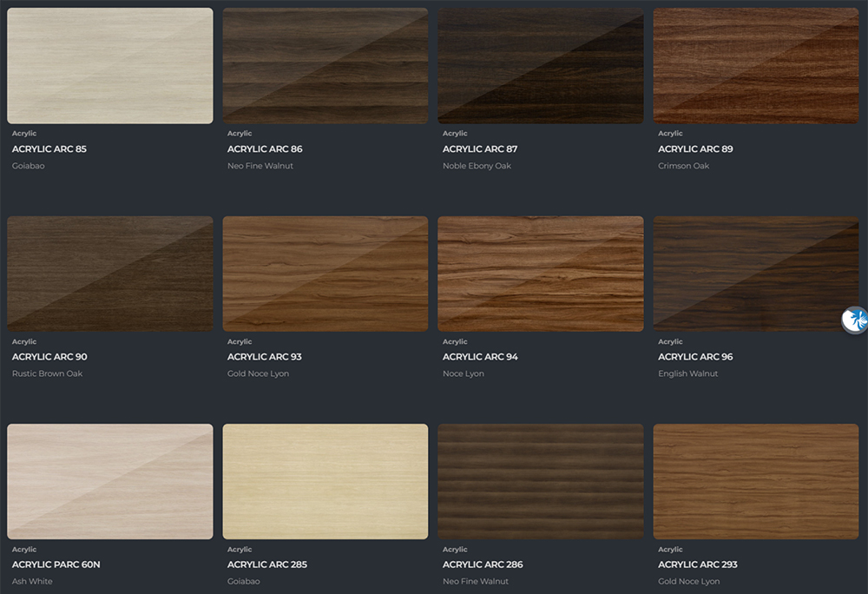The image size is (868, 594).
Task: Open the ACRYLIC ARC 89 title link
Action: tap(695, 148)
